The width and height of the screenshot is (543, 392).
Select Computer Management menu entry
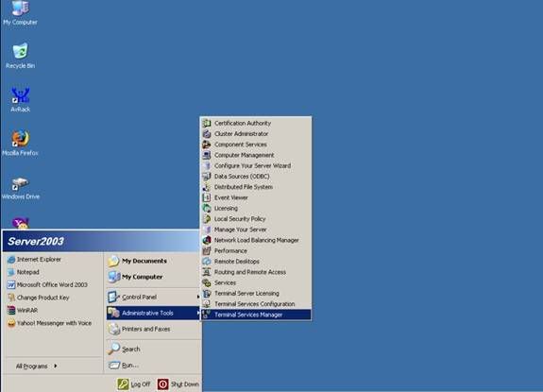tap(256, 155)
